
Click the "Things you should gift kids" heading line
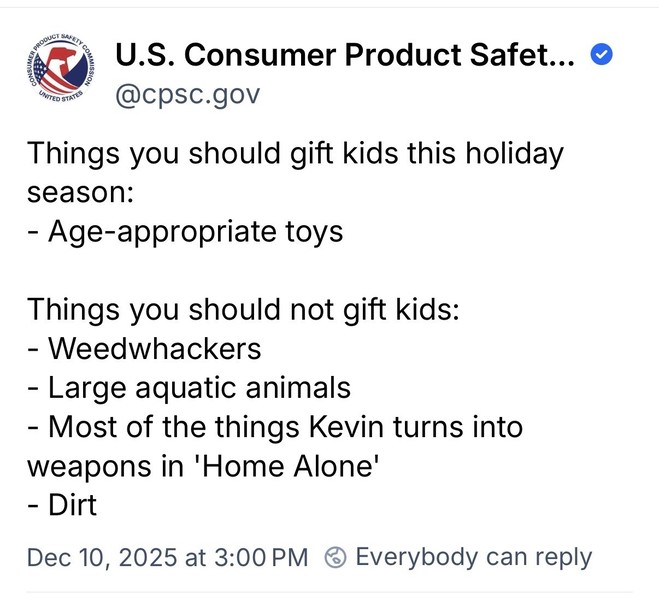pos(295,155)
